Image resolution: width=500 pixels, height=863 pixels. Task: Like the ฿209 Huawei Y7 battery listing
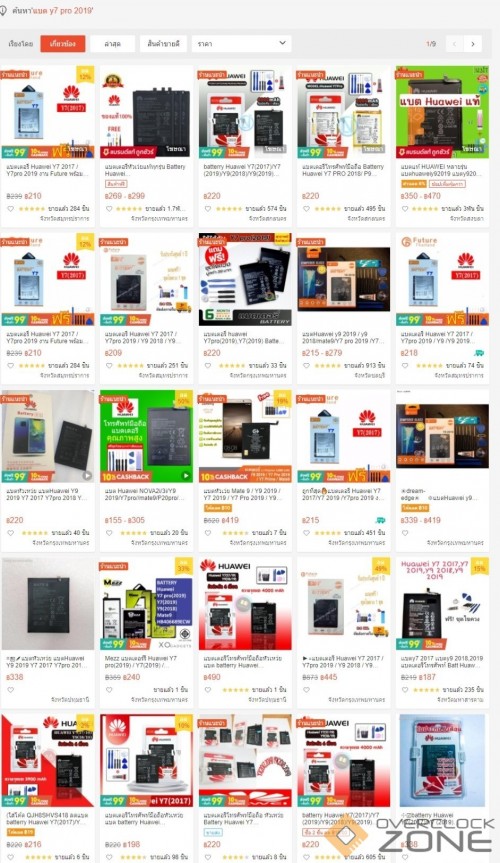pyautogui.click(x=109, y=365)
